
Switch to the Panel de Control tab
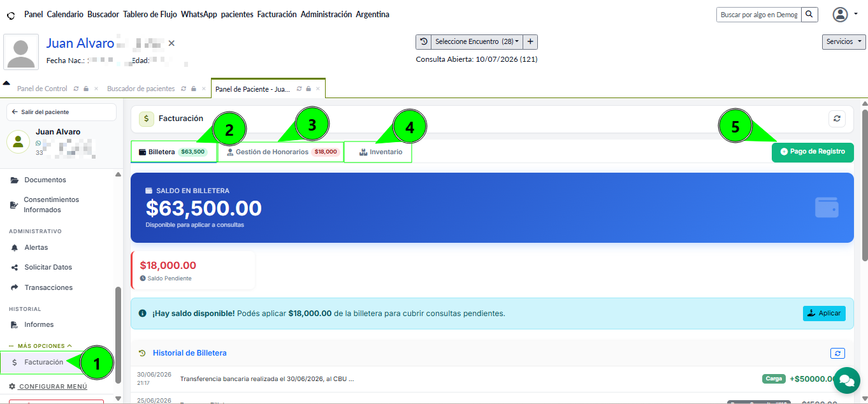tap(42, 89)
